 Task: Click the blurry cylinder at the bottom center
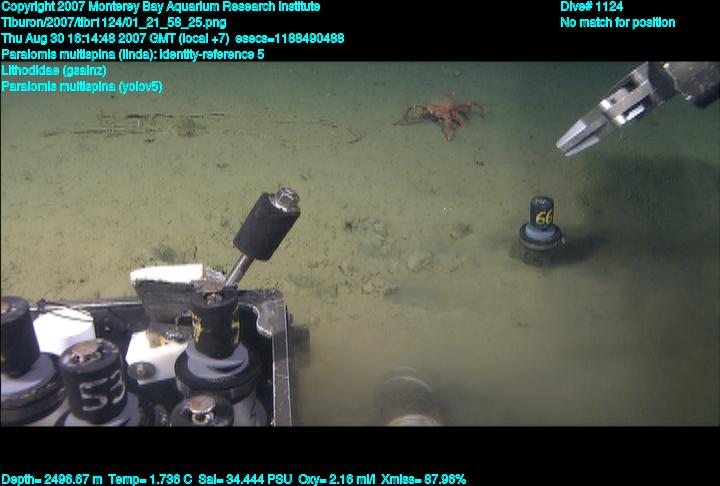(410, 398)
